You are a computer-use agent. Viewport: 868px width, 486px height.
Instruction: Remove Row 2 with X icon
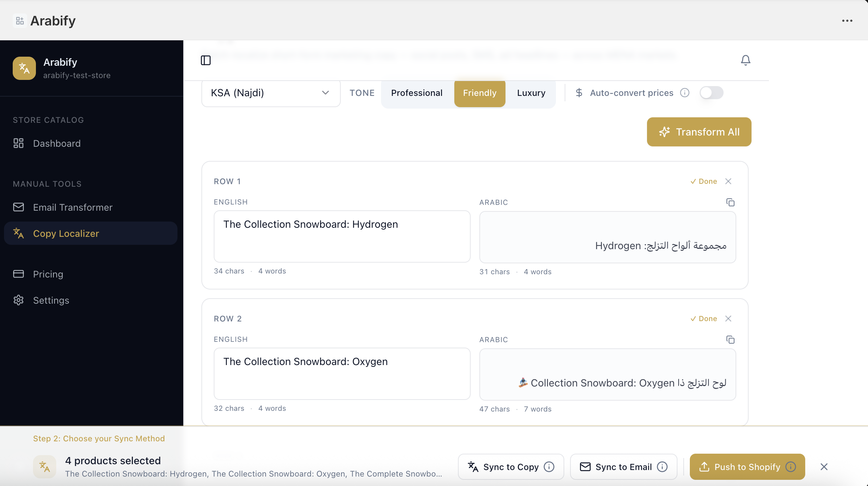click(x=728, y=319)
